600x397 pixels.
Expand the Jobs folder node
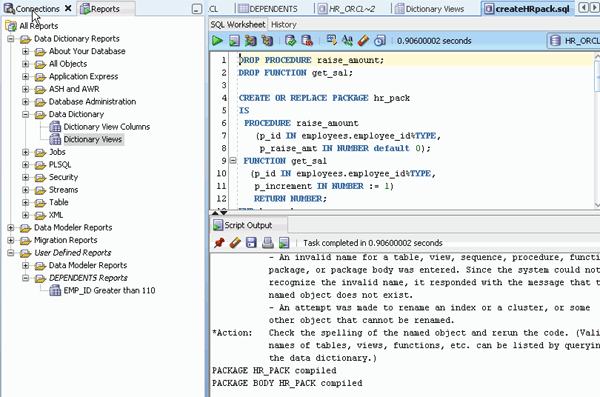25,152
